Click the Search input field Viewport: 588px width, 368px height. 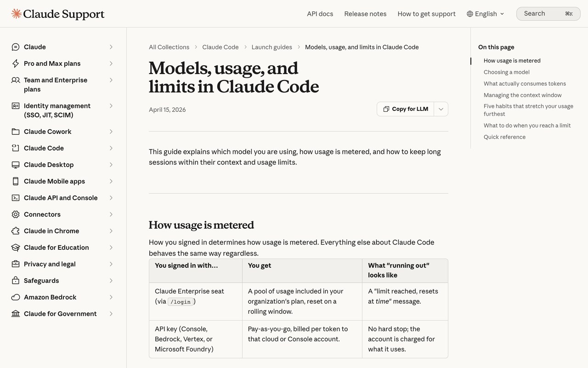coord(548,14)
